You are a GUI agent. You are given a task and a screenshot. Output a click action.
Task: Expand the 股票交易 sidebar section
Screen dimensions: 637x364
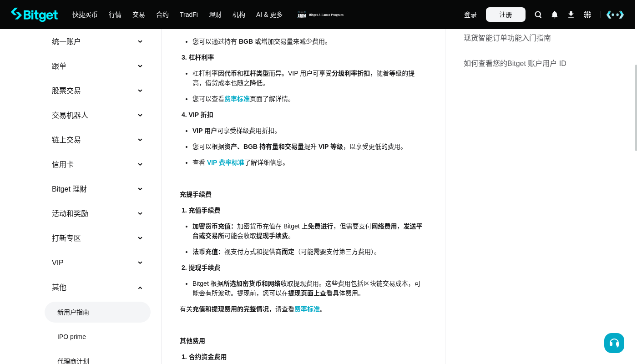tap(97, 91)
